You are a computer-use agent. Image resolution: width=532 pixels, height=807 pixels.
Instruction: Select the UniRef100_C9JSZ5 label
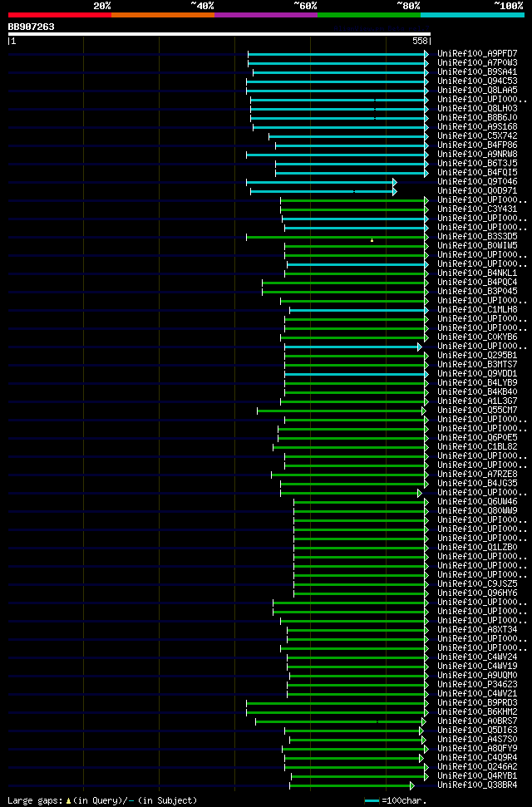tap(477, 584)
